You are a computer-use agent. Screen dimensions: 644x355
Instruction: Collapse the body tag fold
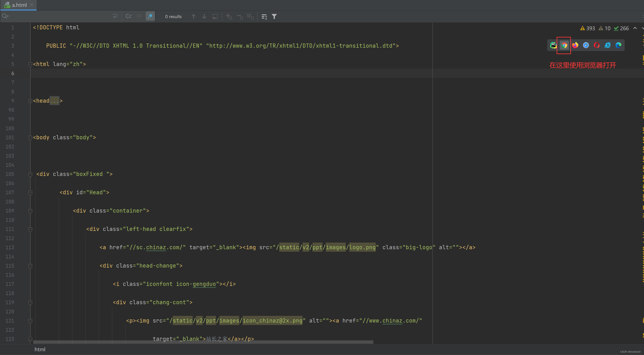coord(30,138)
